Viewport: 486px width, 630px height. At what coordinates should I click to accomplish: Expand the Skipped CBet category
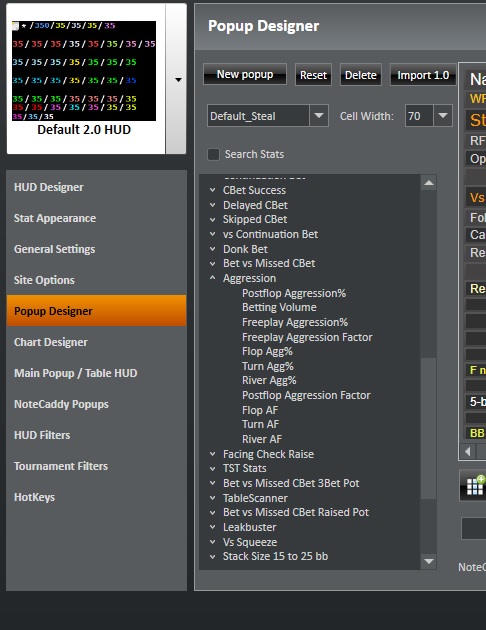[212, 219]
